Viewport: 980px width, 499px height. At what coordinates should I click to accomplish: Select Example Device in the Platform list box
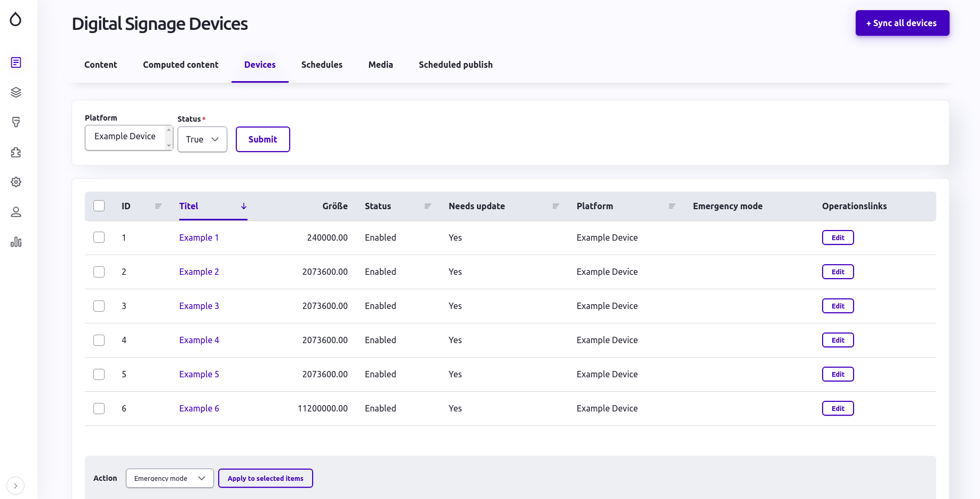pyautogui.click(x=125, y=137)
